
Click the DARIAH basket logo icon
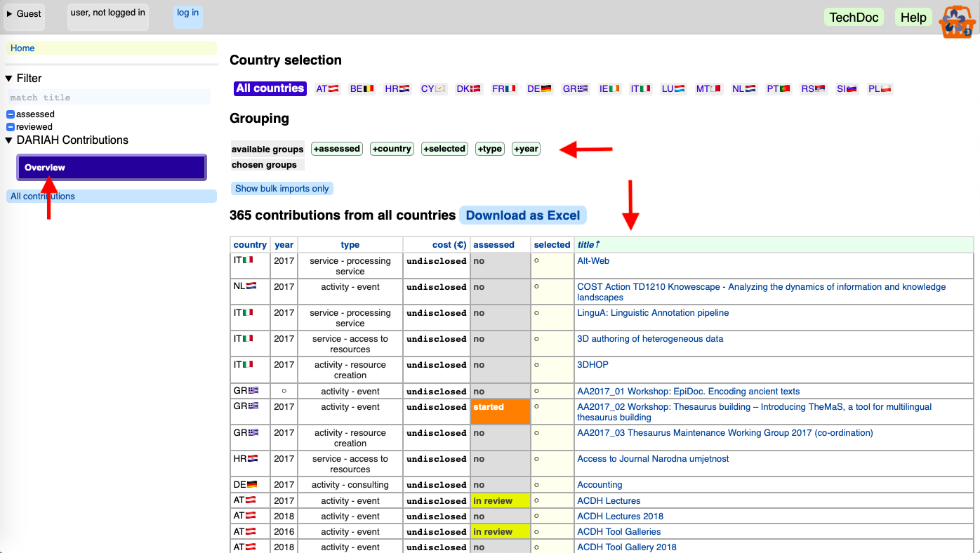[958, 22]
